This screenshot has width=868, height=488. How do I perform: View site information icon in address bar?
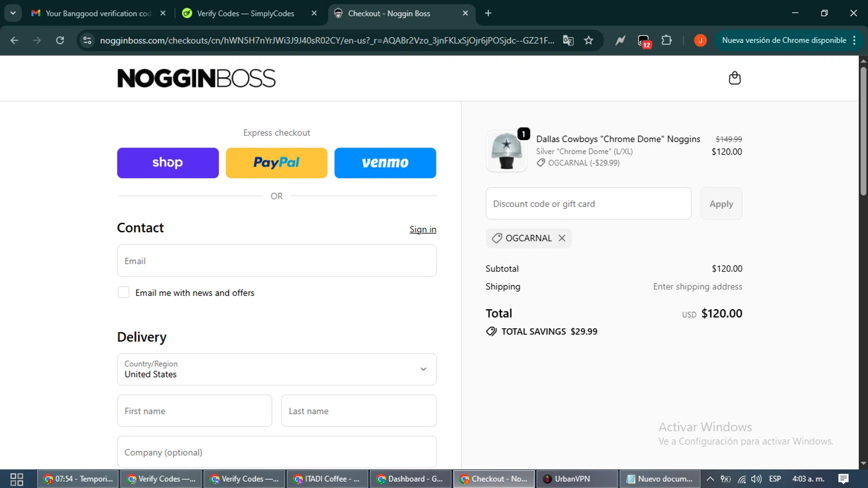87,41
